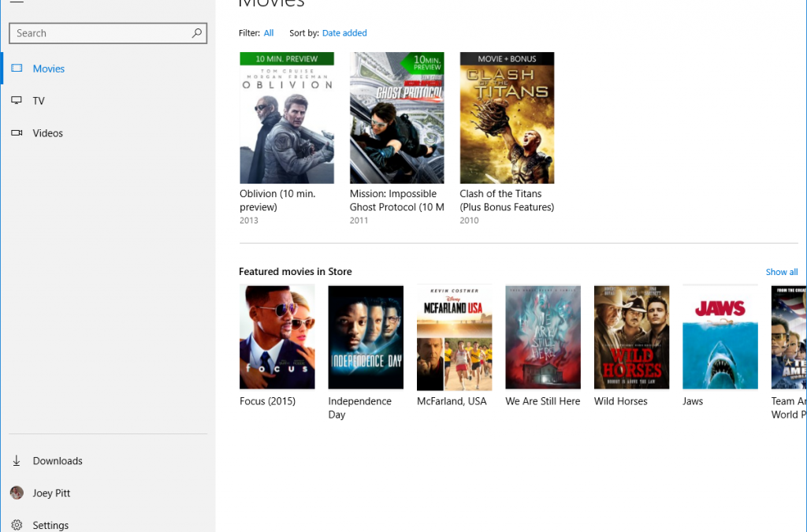Click 'Mission: Impossible Ghost Protocol' title text
Image resolution: width=807 pixels, height=532 pixels.
[x=397, y=200]
